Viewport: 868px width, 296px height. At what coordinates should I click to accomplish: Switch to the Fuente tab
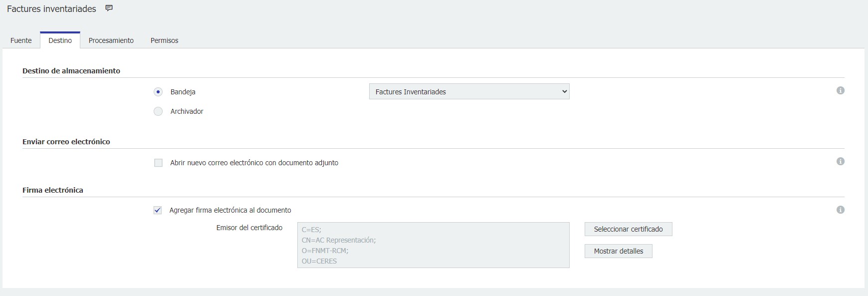21,40
